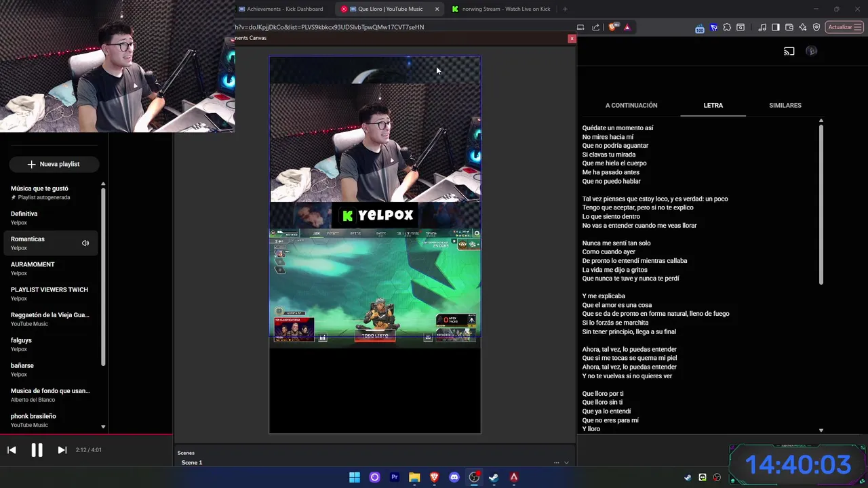Close the Que Lloro browser tab

click(437, 9)
